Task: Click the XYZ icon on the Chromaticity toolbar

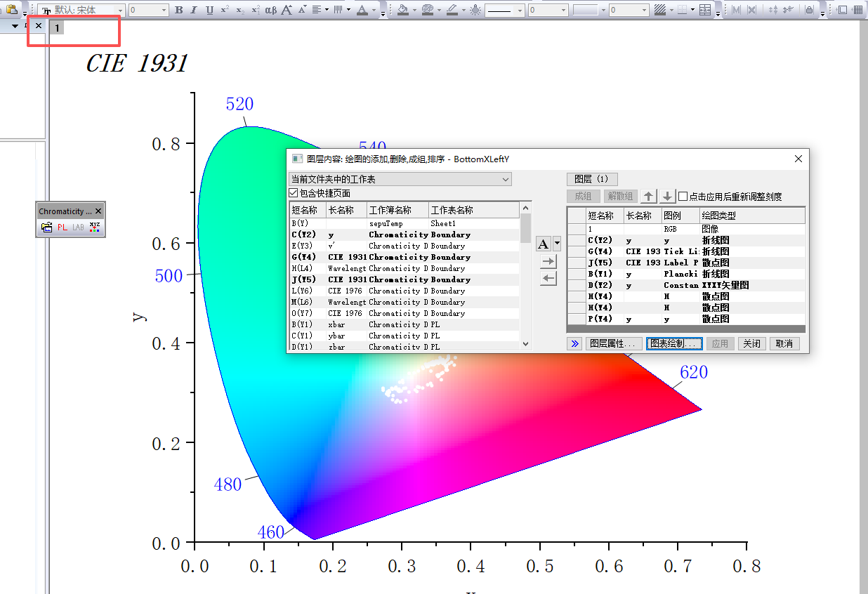Action: click(95, 226)
